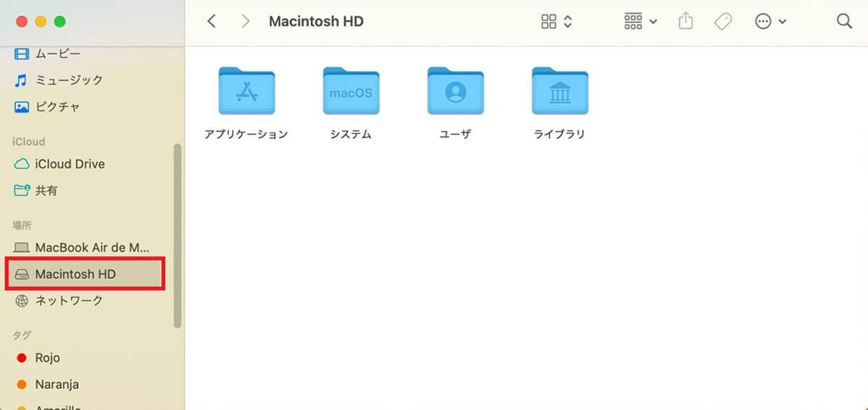Viewport: 868px width, 410px height.
Task: Select MacBook Air de M… location
Action: (x=82, y=247)
